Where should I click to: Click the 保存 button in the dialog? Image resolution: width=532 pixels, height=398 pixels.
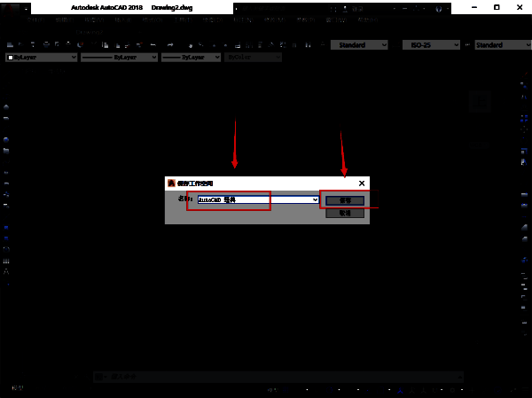[345, 200]
